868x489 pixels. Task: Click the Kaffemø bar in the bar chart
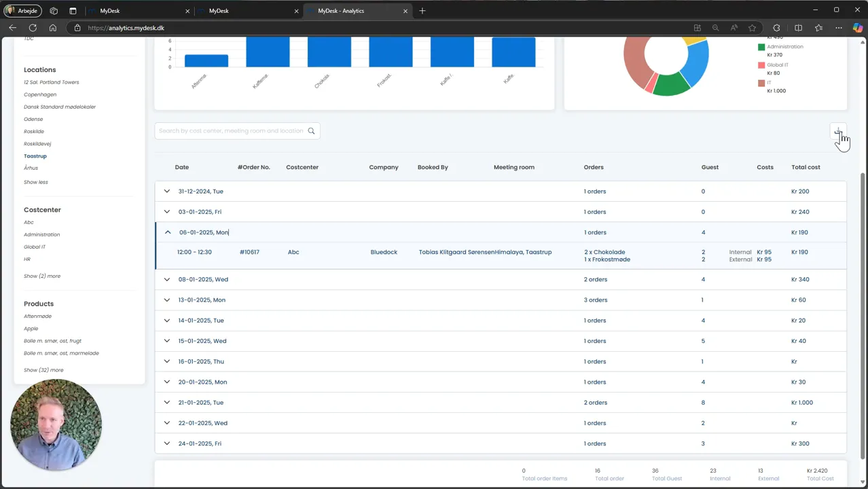[x=268, y=52]
